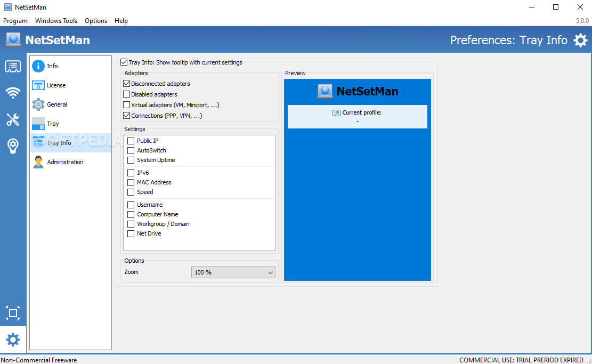Open the Windows Tools menu

[56, 21]
